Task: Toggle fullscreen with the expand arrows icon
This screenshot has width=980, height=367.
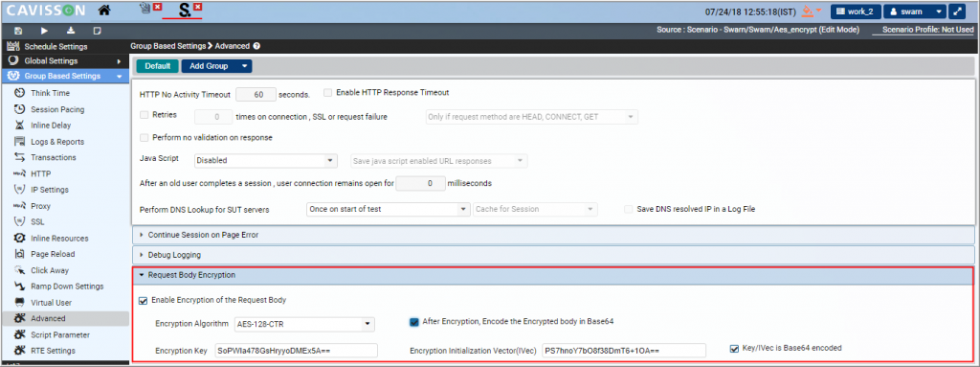Action: pyautogui.click(x=958, y=11)
